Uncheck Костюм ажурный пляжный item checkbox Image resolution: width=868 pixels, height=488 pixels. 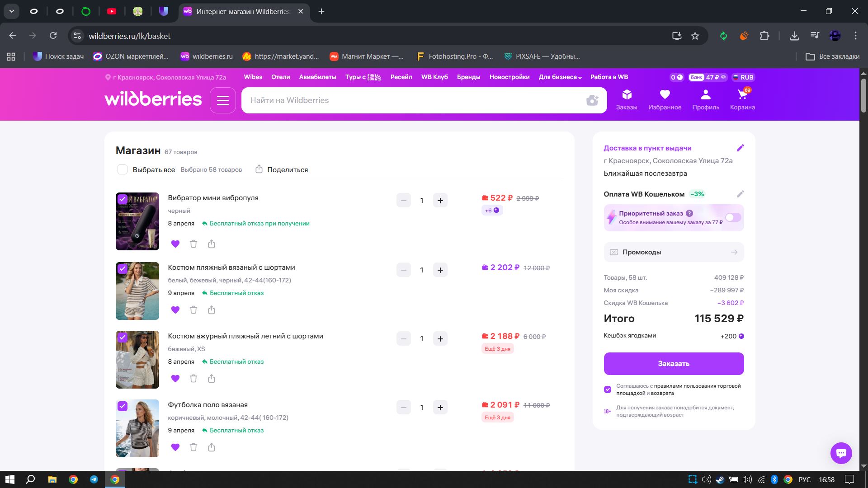point(123,338)
